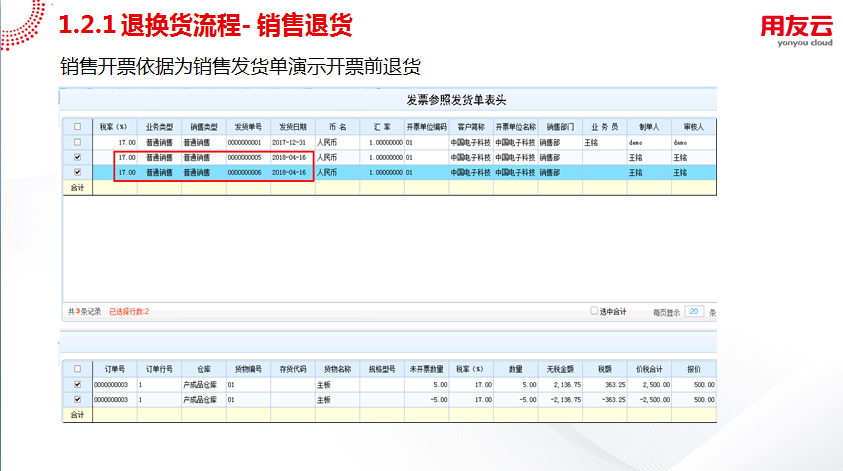Sort by the 发货单号 column header

[x=247, y=127]
